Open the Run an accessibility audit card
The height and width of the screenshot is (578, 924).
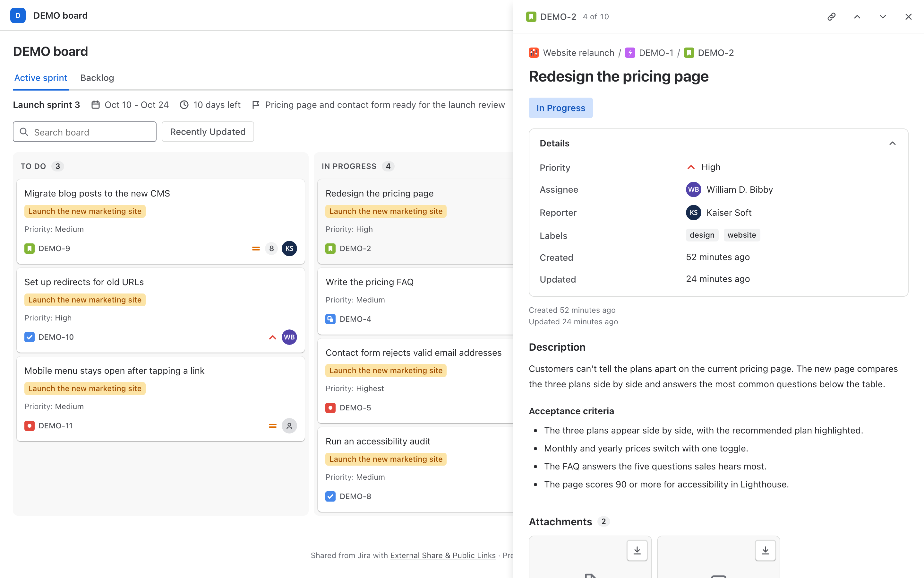pyautogui.click(x=415, y=469)
